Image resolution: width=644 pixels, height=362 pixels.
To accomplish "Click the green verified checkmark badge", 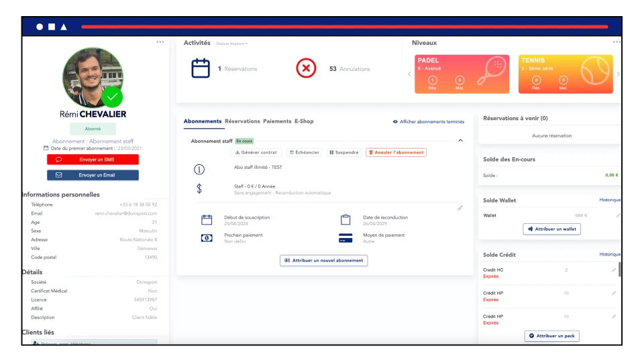I will 112,97.
